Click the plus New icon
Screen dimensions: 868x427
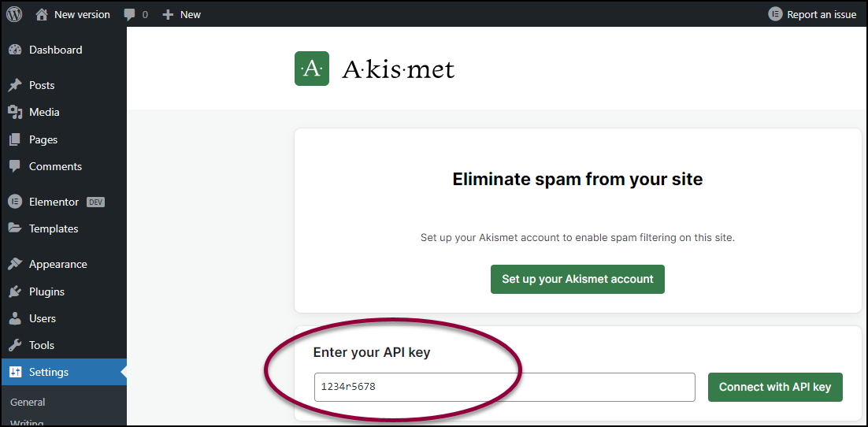click(168, 15)
